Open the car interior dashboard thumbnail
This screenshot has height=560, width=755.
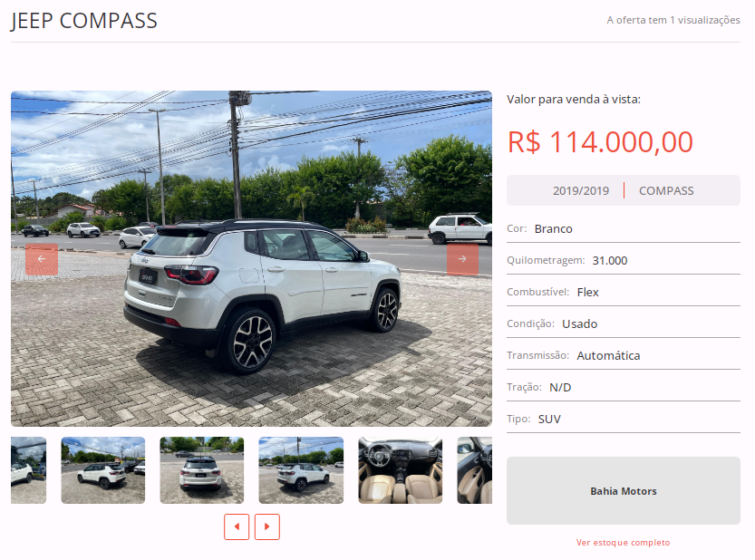click(x=400, y=470)
